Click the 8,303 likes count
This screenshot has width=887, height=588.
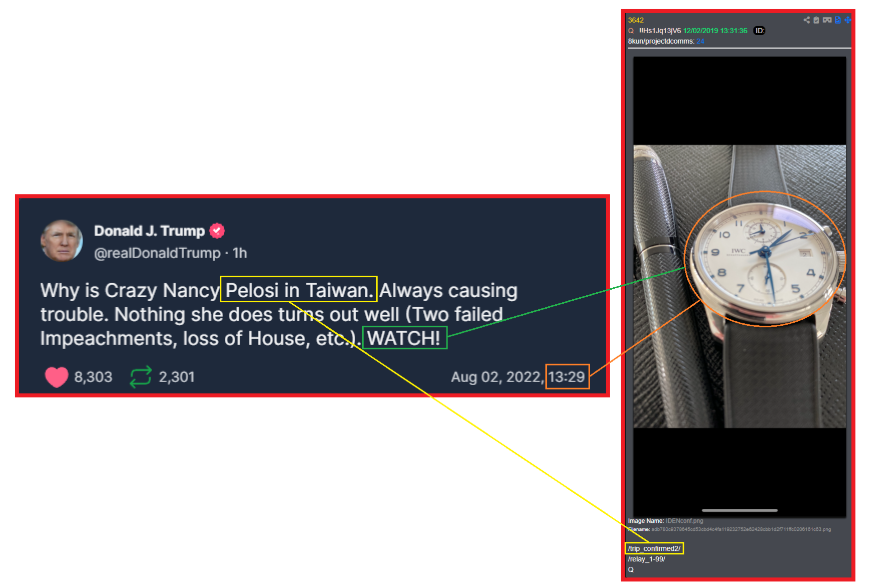pyautogui.click(x=93, y=377)
